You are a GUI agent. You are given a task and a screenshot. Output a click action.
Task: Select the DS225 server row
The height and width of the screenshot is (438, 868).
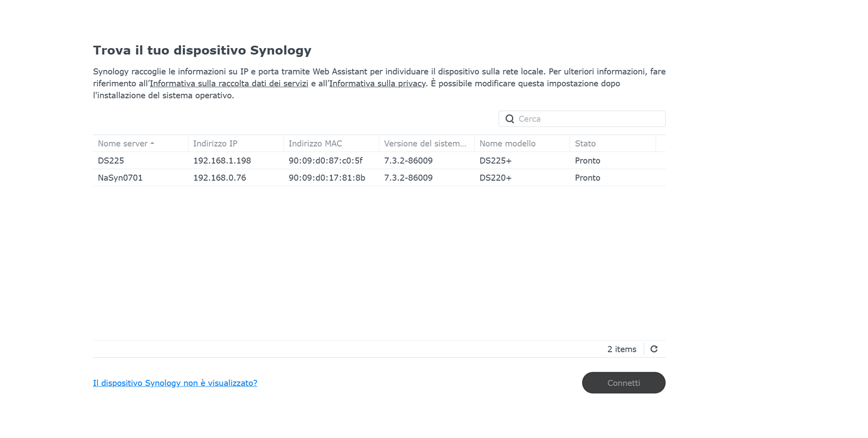[379, 161]
